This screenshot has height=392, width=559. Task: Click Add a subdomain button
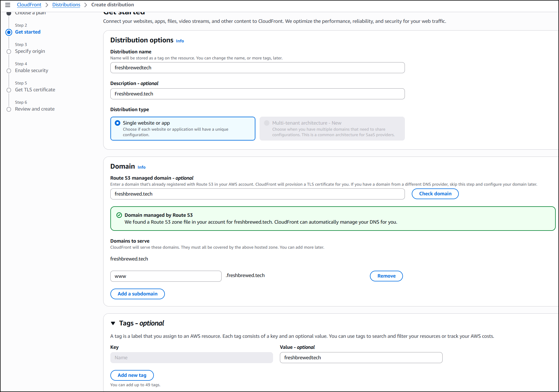[x=138, y=294]
